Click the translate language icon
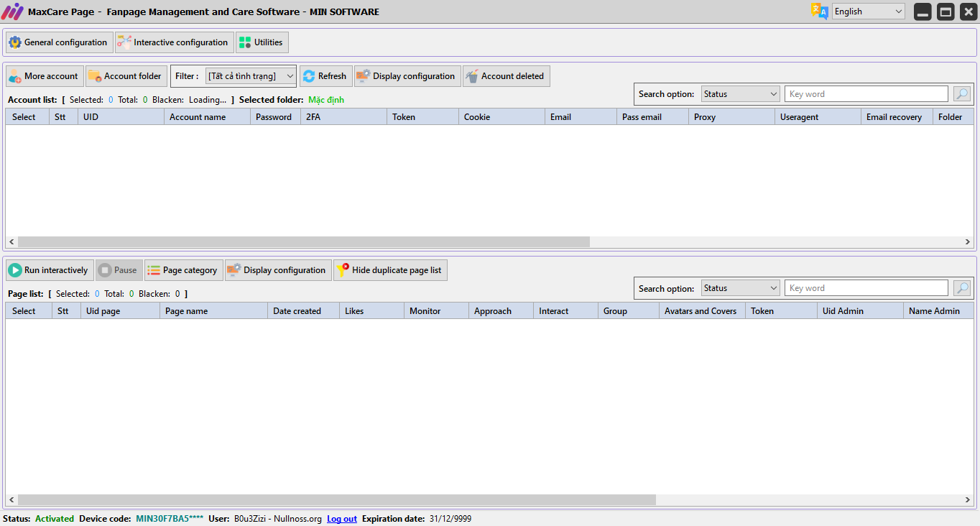Screen dimensions: 980x526 pos(820,11)
